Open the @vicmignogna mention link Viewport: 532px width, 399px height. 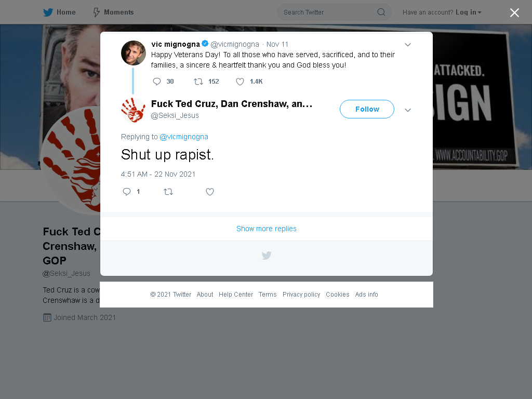click(184, 137)
